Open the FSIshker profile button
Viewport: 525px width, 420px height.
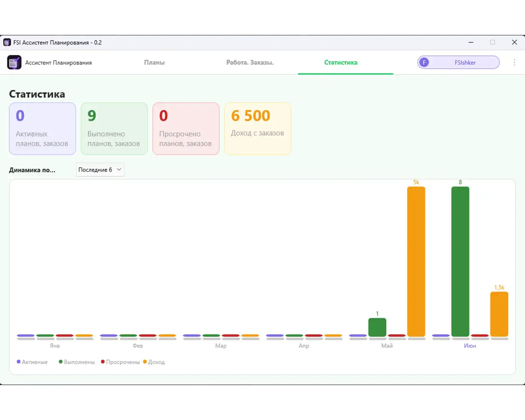click(459, 62)
